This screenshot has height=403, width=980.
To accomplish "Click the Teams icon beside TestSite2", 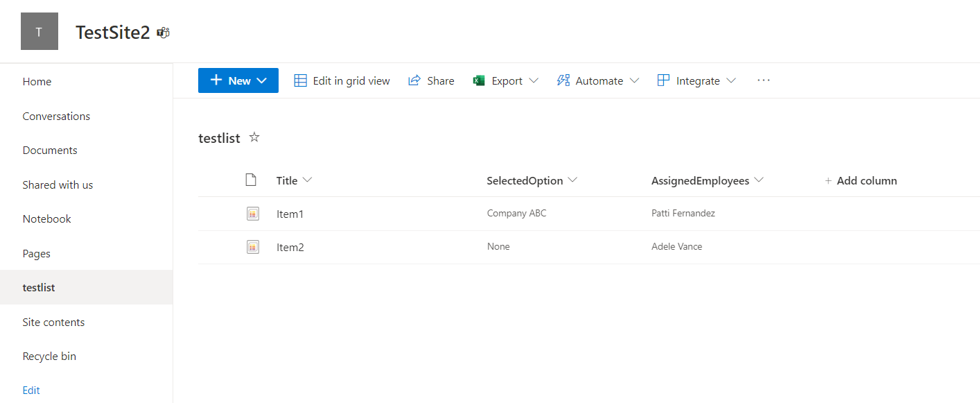I will (x=164, y=33).
